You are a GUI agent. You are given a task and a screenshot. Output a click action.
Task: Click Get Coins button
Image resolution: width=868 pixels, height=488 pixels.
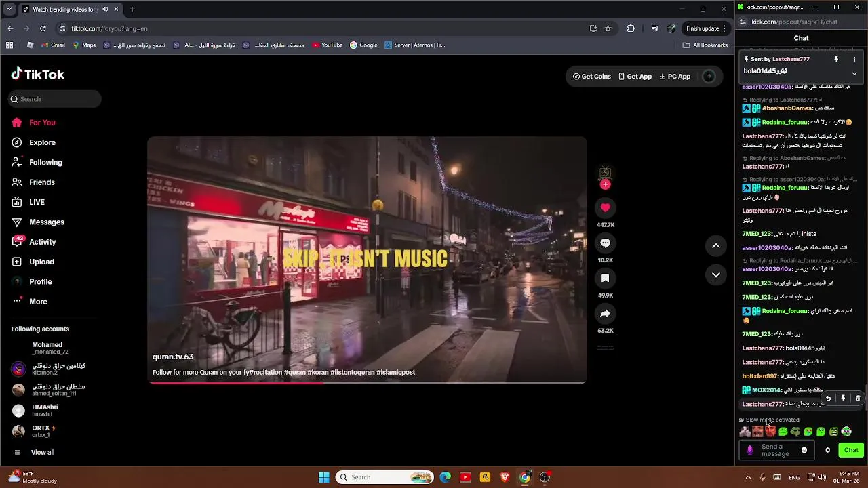591,77
